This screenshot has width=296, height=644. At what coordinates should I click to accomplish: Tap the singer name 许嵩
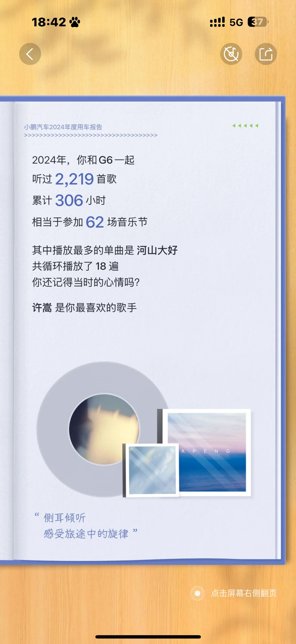(x=42, y=307)
